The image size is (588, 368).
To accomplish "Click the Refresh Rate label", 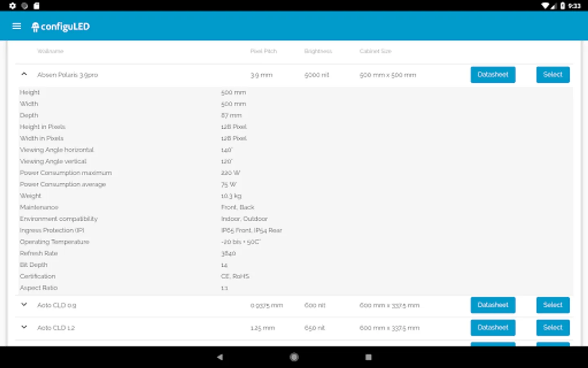I will 38,254.
